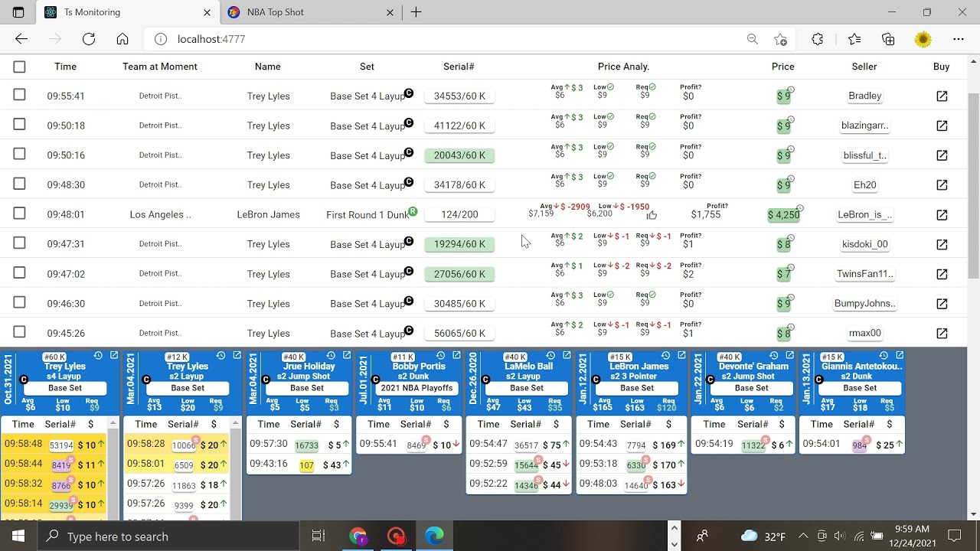Click the taskbar search box

tap(168, 536)
